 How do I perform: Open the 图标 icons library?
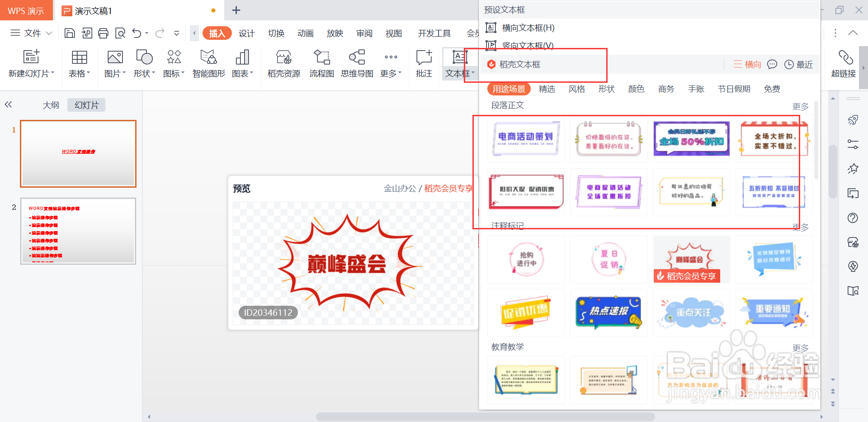(x=174, y=64)
